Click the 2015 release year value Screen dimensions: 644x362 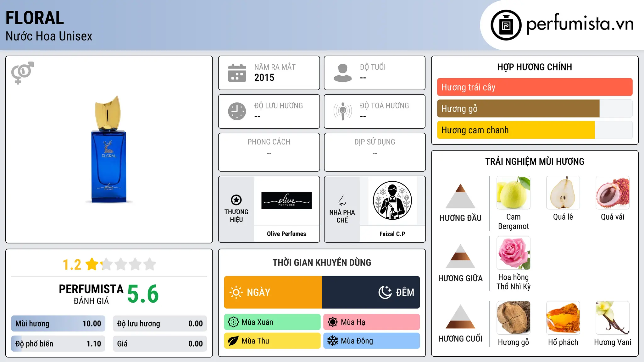tap(264, 78)
